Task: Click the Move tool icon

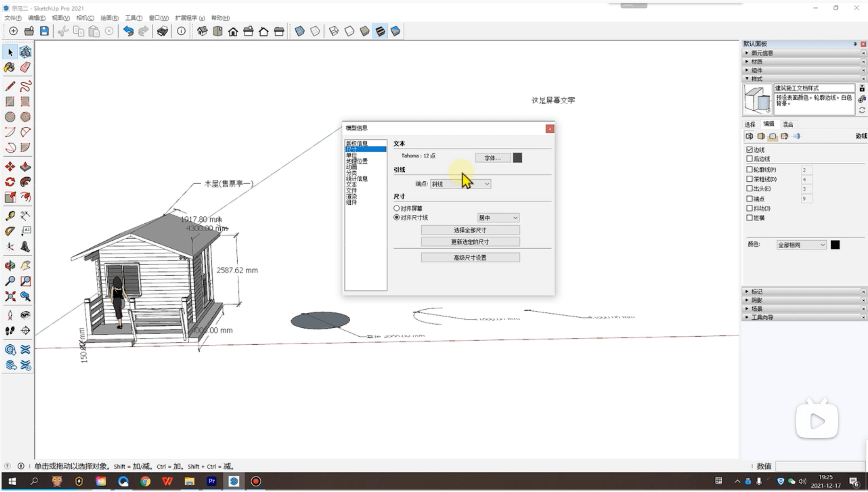Action: pos(10,167)
